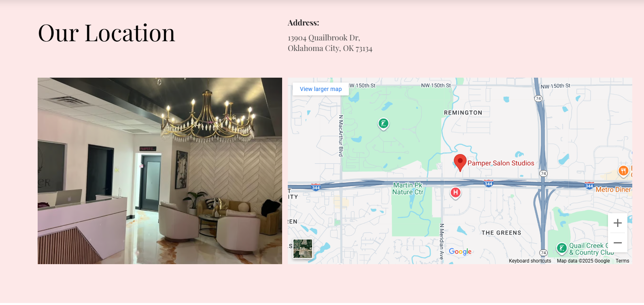Click the salon interior lobby photo
Viewport: 644px width, 305px height.
tap(160, 171)
